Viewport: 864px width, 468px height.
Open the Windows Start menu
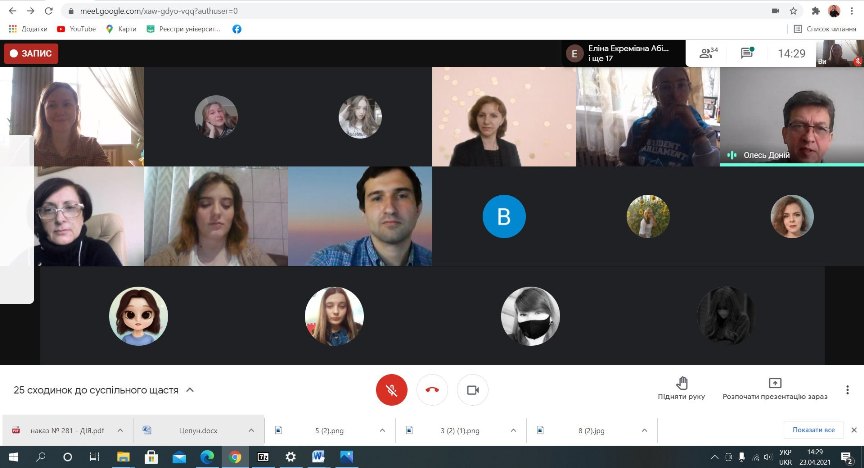13,457
